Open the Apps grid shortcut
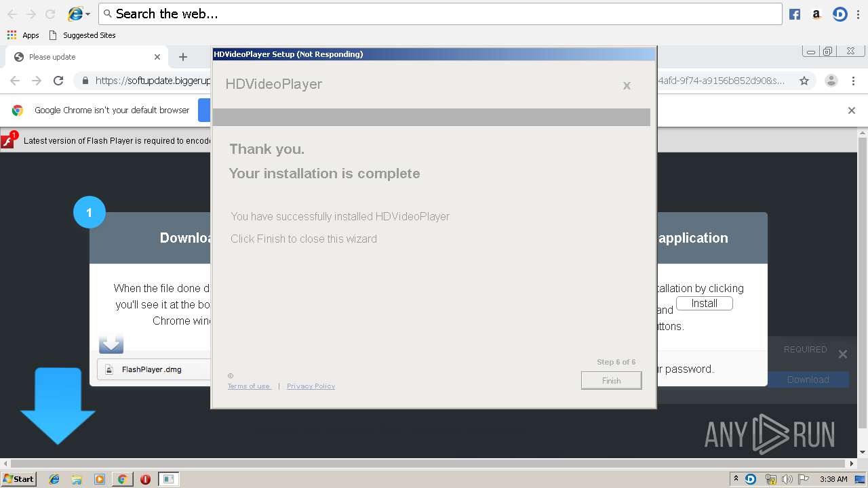868x488 pixels. coord(24,35)
